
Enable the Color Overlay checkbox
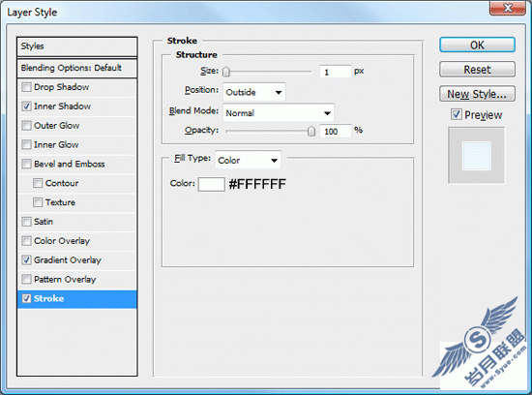pyautogui.click(x=26, y=241)
